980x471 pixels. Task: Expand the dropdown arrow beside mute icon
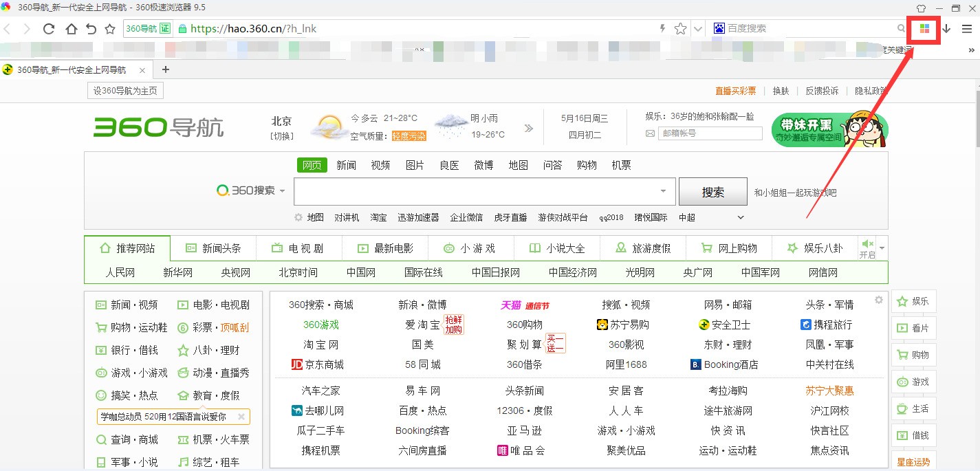[x=882, y=248]
